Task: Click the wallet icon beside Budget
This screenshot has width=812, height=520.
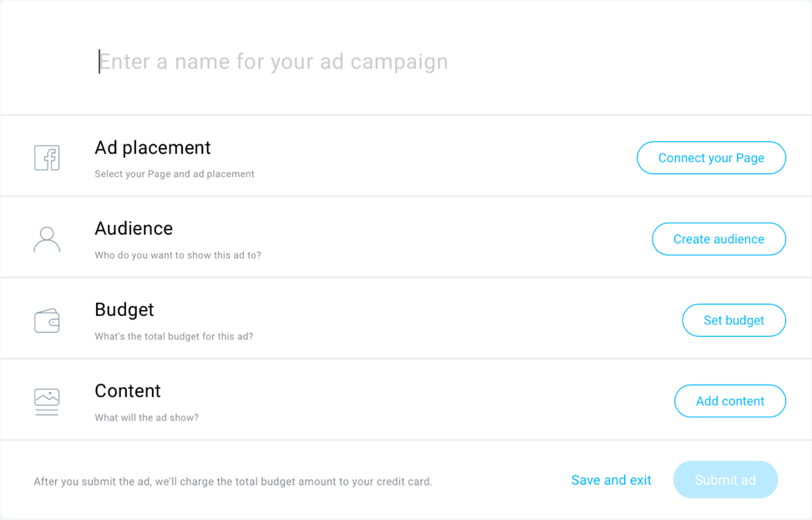Action: pyautogui.click(x=47, y=320)
